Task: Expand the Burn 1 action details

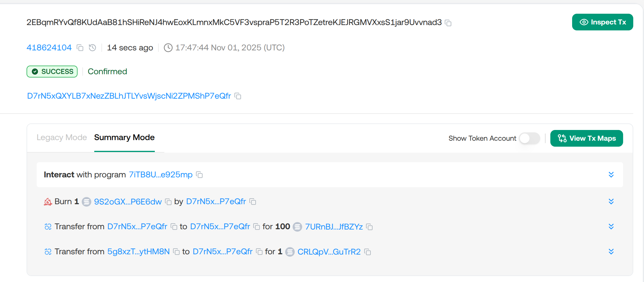Action: tap(611, 202)
